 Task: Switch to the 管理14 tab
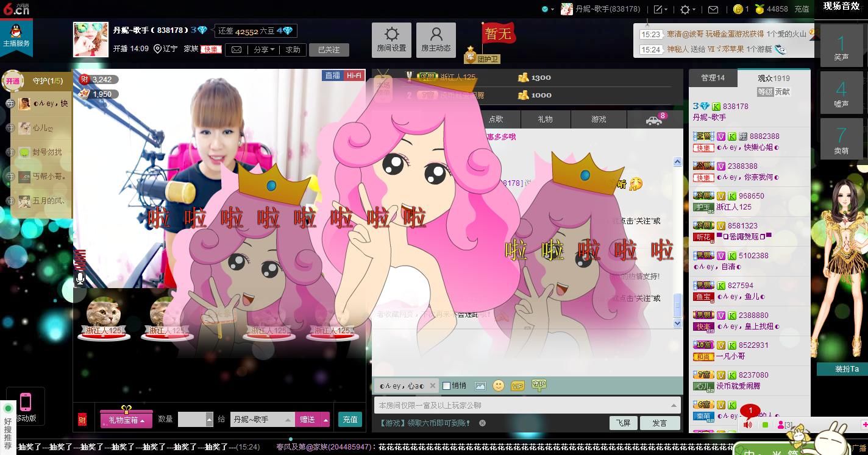pos(713,78)
